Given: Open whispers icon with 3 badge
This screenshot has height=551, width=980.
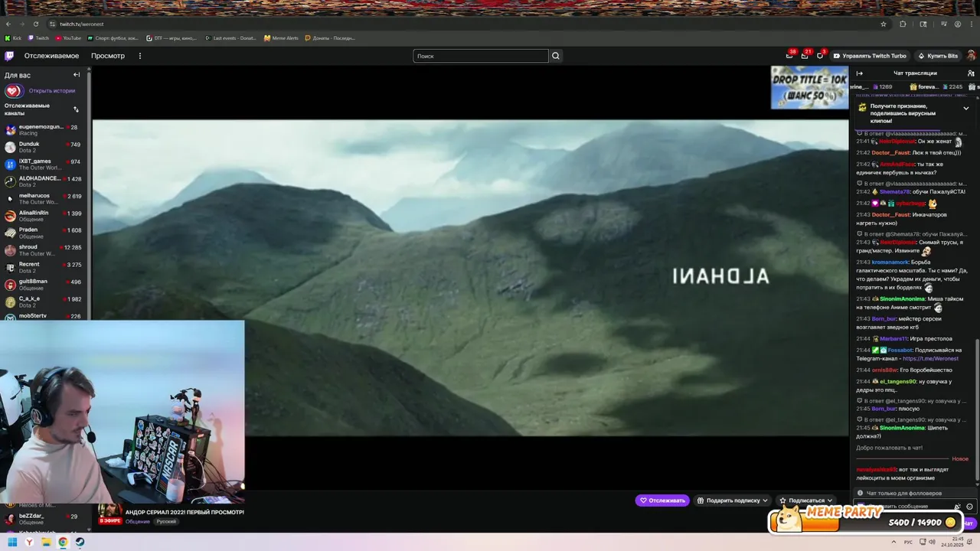Looking at the screenshot, I should click(820, 55).
